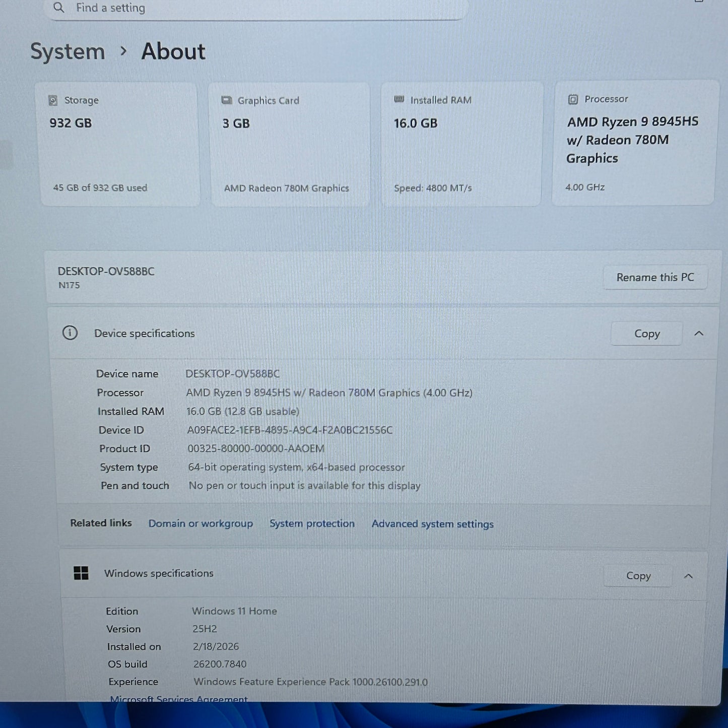
Task: Open Domain or workgroup settings
Action: 201,523
